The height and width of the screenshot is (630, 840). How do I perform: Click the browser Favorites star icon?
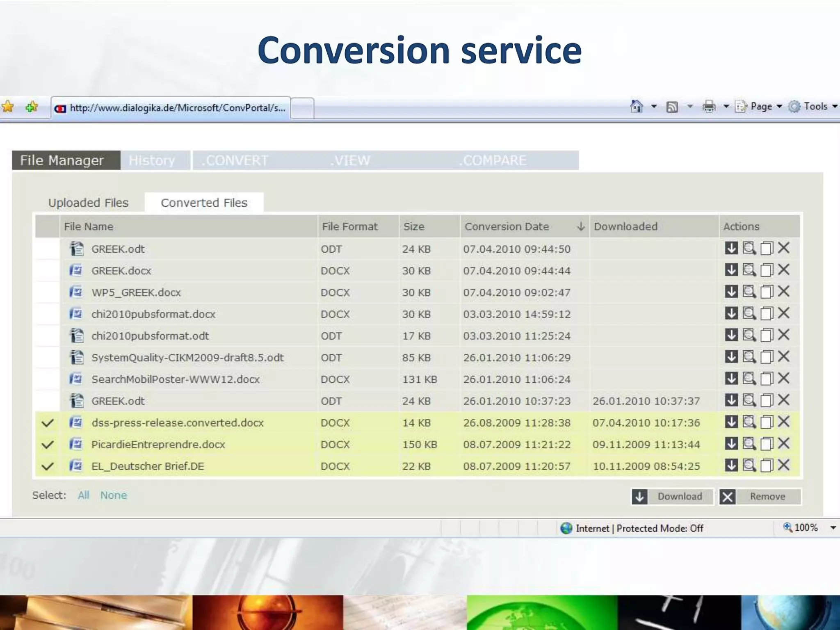click(x=7, y=107)
